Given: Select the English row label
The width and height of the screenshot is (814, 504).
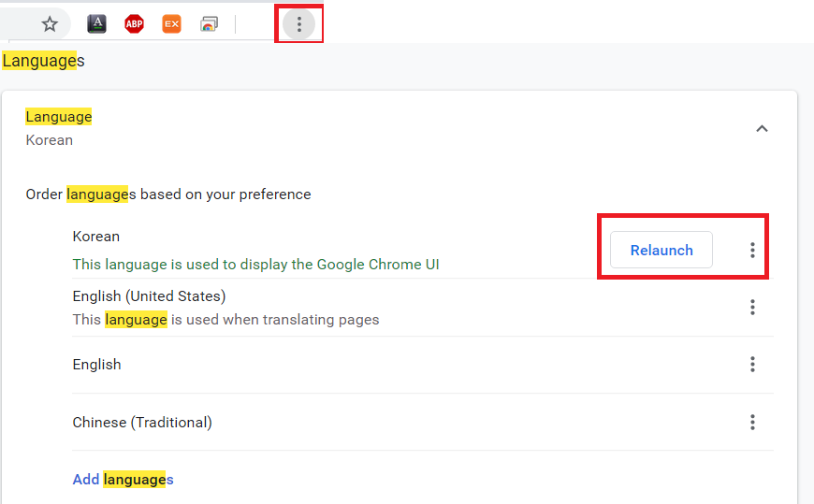Looking at the screenshot, I should [96, 365].
